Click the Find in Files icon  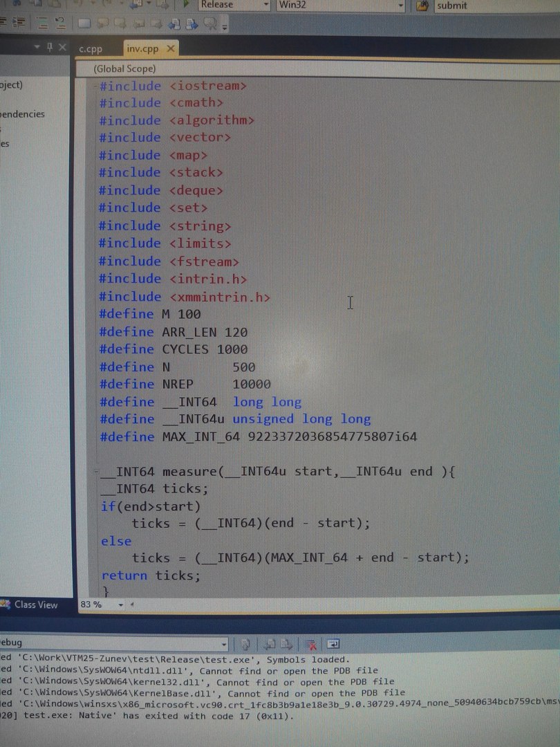click(x=422, y=6)
